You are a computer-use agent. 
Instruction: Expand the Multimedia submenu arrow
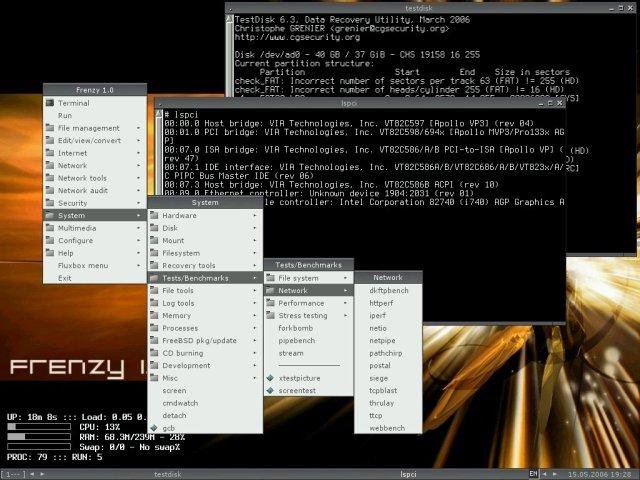(138, 228)
